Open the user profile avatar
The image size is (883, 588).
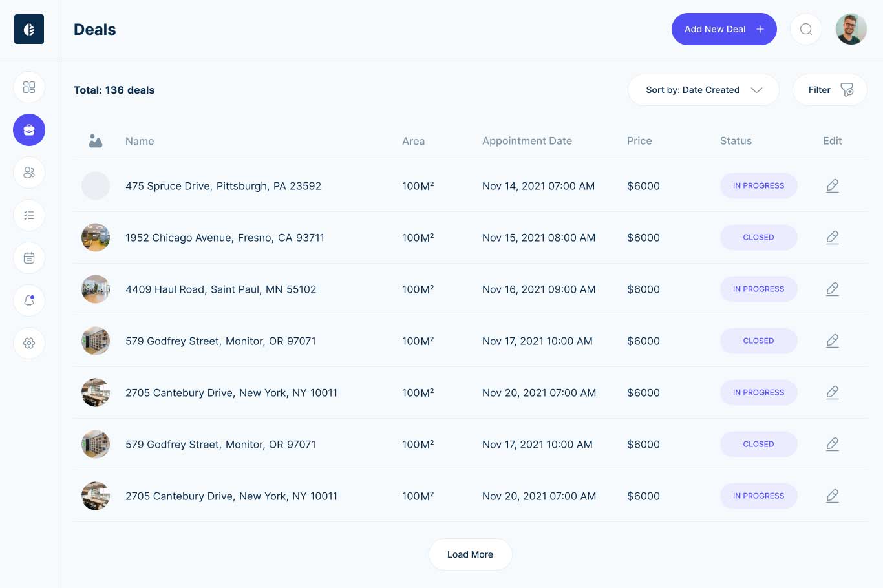[x=851, y=29]
